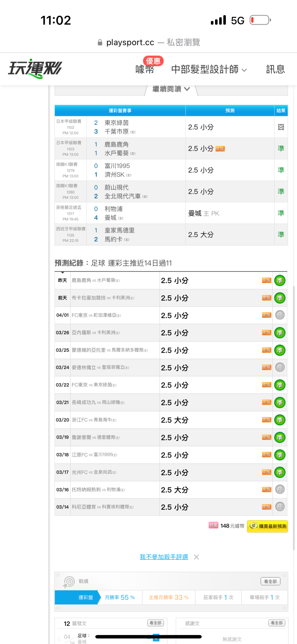Click 看全部 next to 感謝文
The image size is (297, 644).
277,623
